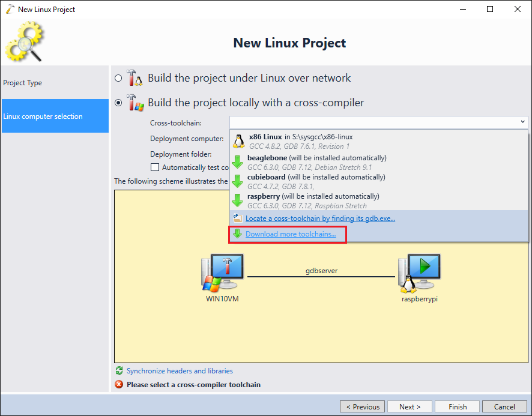
Task: Click 'Download more toolchains...' link
Action: [291, 234]
